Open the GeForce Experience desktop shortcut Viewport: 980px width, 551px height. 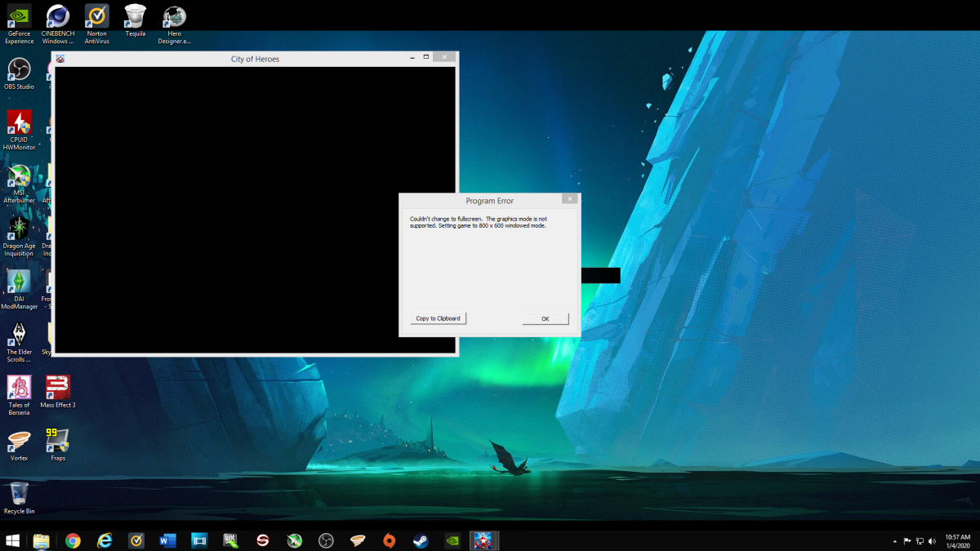click(20, 24)
